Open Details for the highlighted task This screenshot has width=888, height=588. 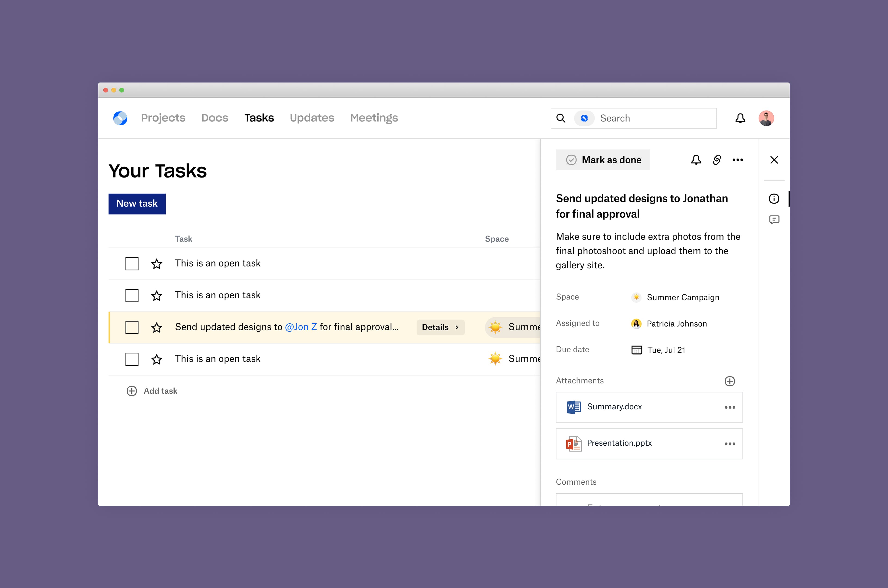(441, 327)
